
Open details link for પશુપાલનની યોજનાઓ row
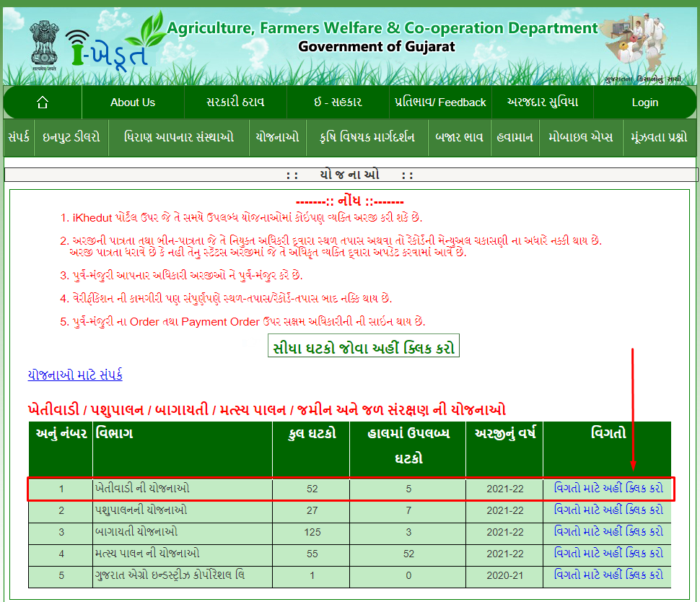[608, 510]
